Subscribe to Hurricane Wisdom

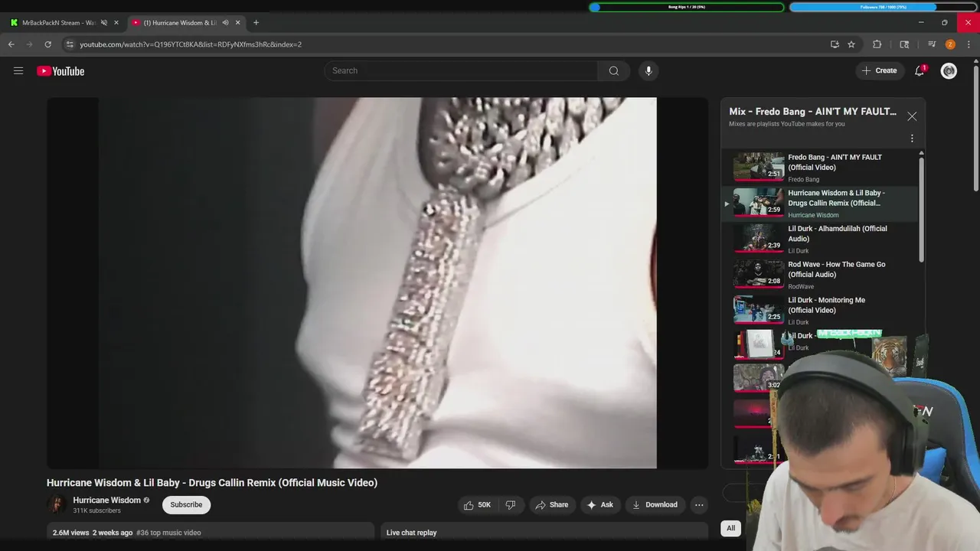[186, 505]
